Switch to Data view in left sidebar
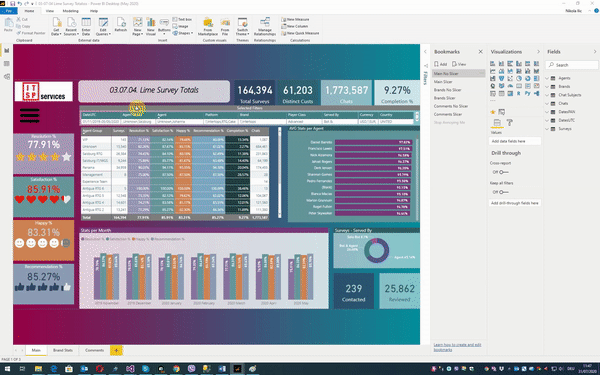Viewport: 600px width, 375px height. (x=7, y=64)
